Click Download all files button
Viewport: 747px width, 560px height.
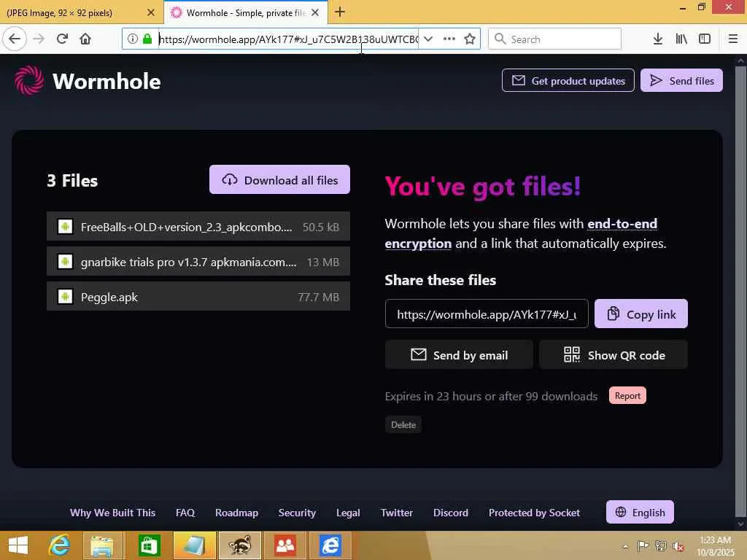pos(279,179)
